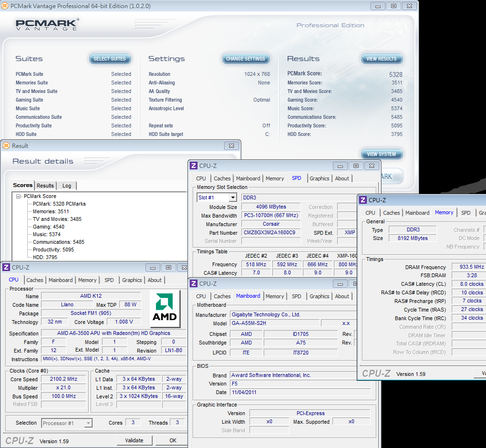Click the CPU-Z icon in the Memory window title bar

pos(363,200)
